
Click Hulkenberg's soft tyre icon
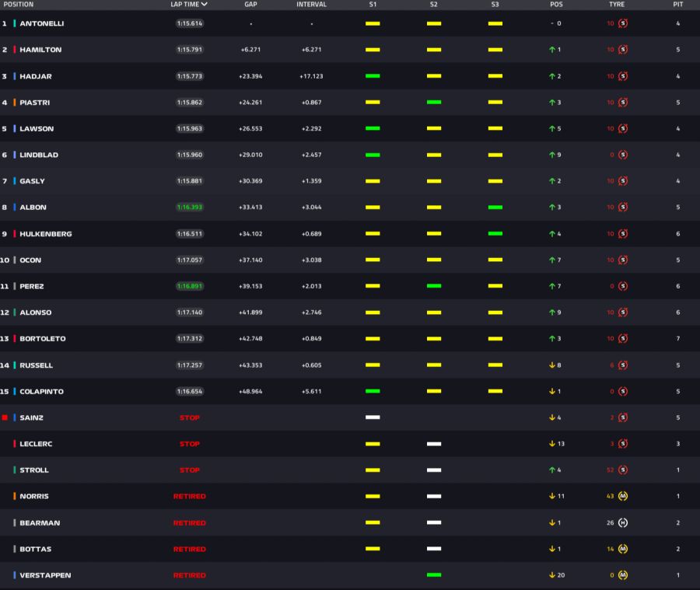click(623, 233)
